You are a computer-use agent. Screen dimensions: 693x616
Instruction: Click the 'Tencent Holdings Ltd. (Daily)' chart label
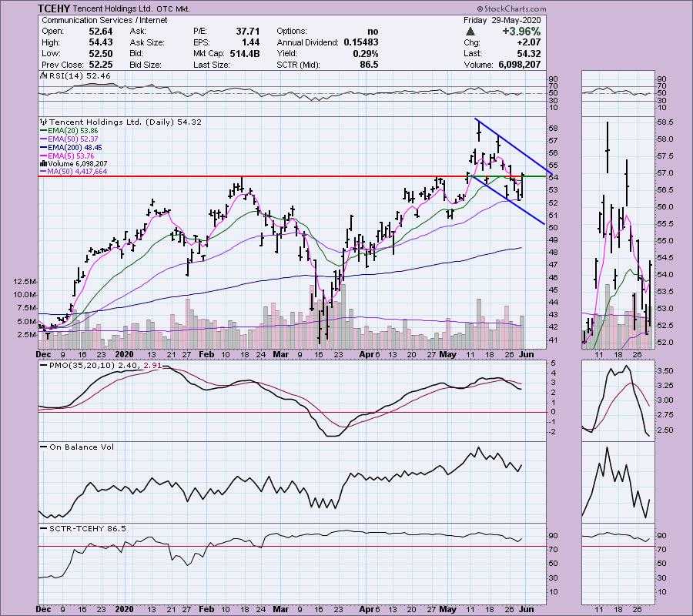[x=112, y=122]
